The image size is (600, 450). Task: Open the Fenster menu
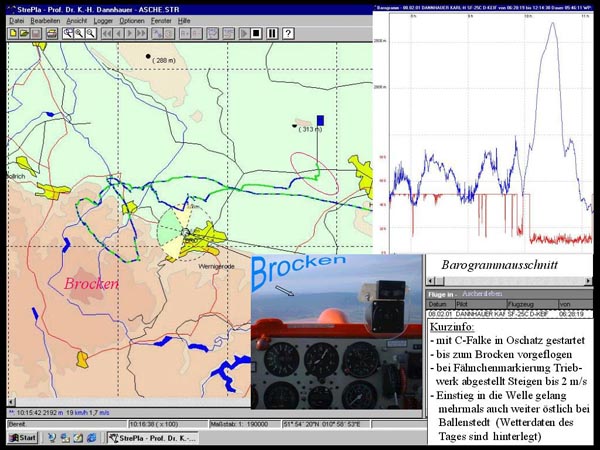tap(161, 21)
